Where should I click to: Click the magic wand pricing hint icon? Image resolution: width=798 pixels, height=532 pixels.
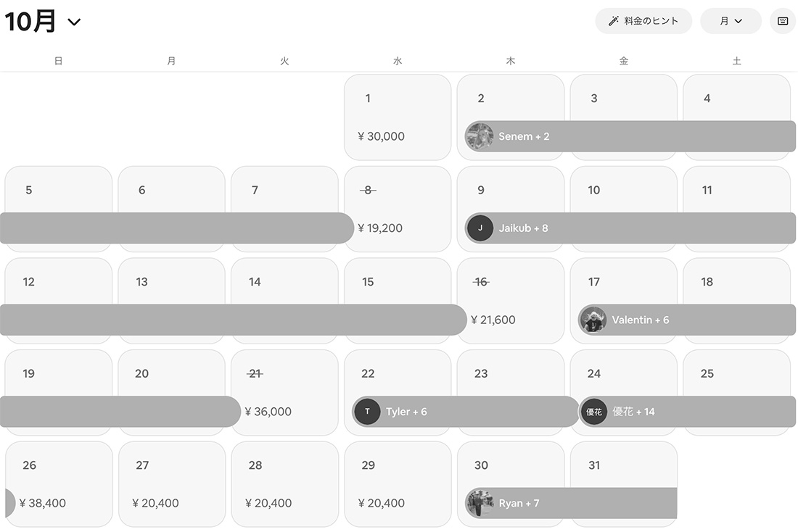(613, 21)
